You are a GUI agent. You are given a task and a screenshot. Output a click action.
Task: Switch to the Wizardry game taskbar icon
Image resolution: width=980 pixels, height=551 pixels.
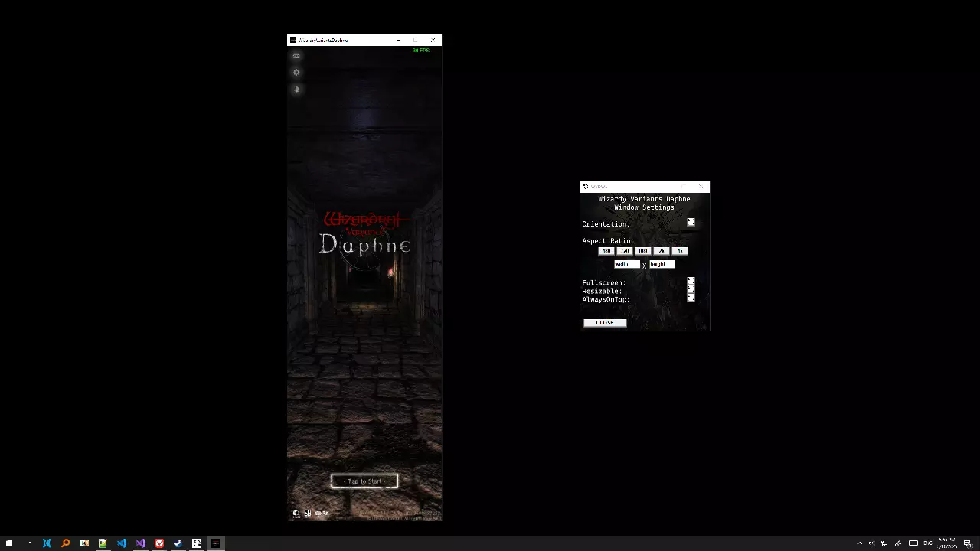point(216,543)
